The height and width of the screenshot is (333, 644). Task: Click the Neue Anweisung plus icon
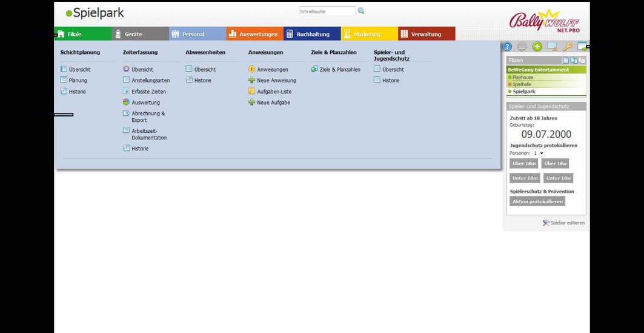pos(252,80)
